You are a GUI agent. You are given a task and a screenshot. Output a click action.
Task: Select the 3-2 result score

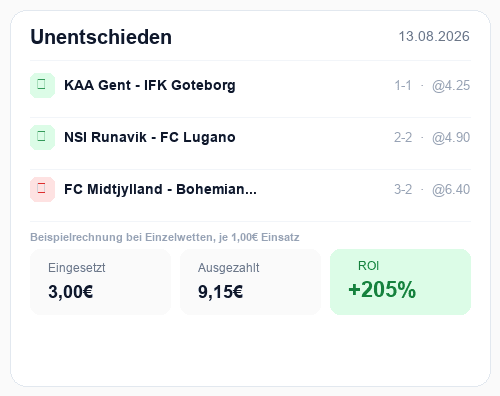(403, 190)
